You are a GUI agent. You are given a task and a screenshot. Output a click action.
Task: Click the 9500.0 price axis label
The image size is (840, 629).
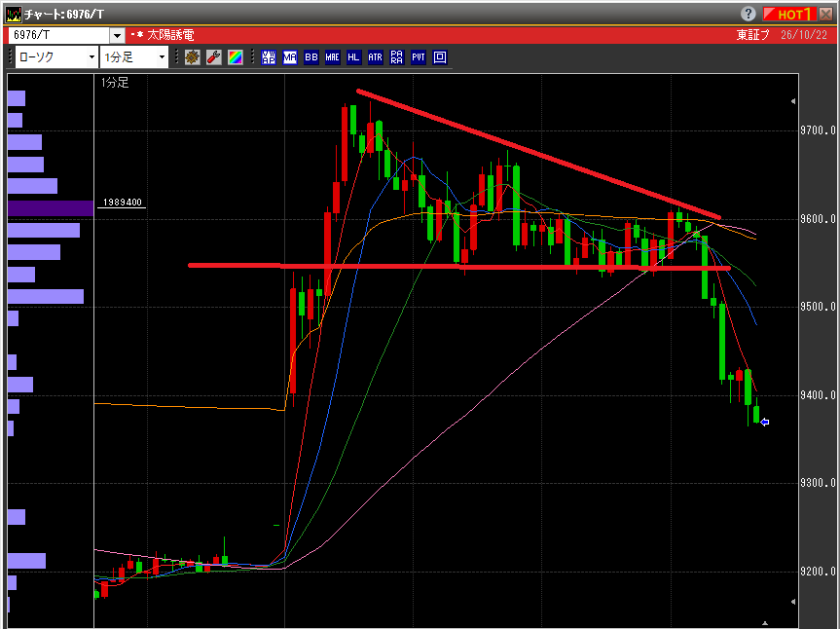(818, 307)
